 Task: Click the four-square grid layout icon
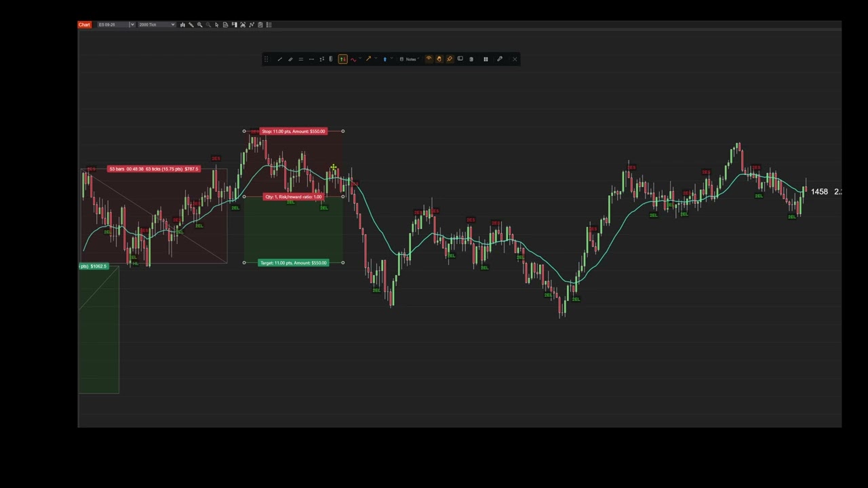pos(486,59)
